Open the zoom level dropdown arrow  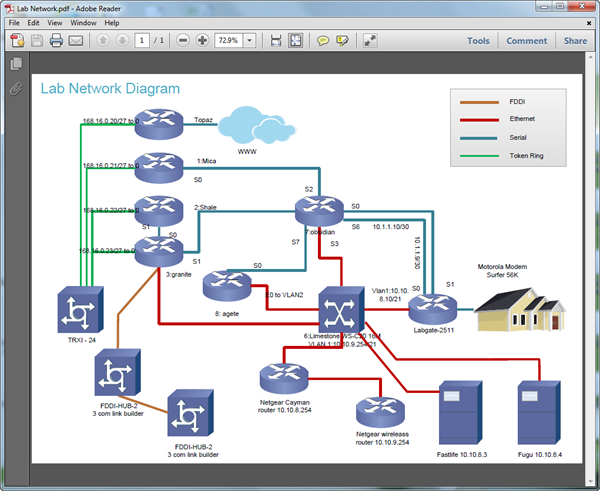pos(250,40)
